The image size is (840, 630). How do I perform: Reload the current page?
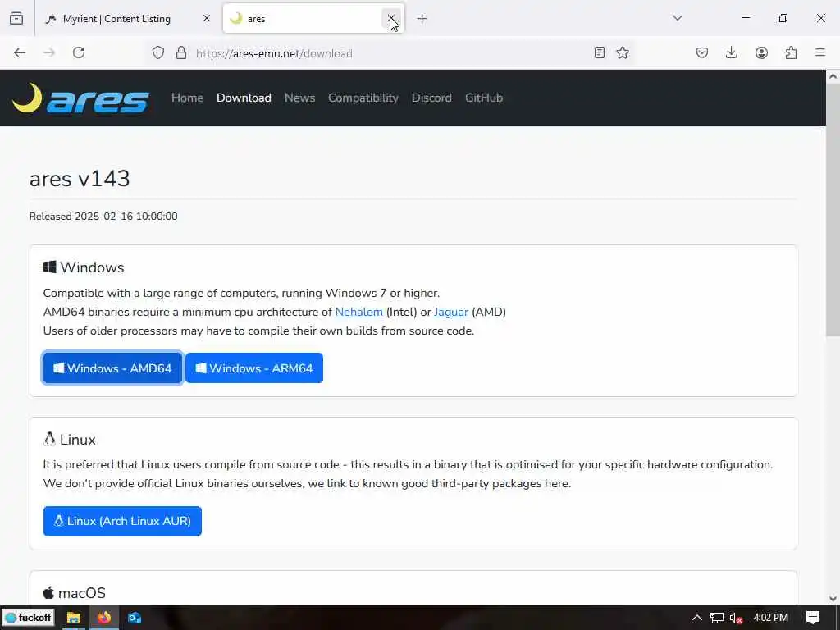pyautogui.click(x=79, y=52)
